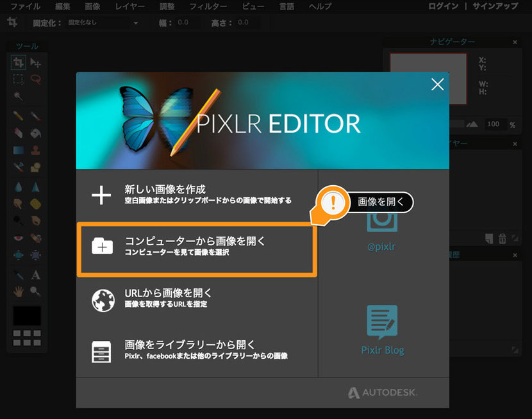Open the フィルター menu
The image size is (532, 419).
[x=208, y=6]
